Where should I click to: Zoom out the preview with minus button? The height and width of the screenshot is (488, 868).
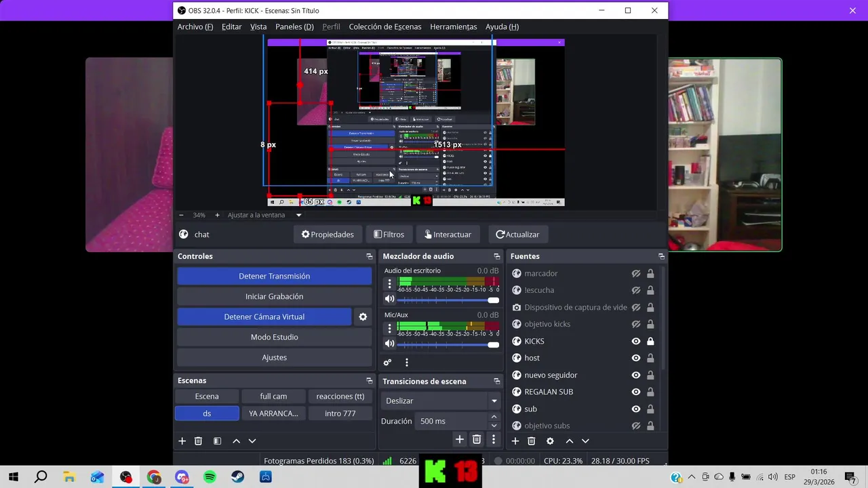(x=181, y=215)
